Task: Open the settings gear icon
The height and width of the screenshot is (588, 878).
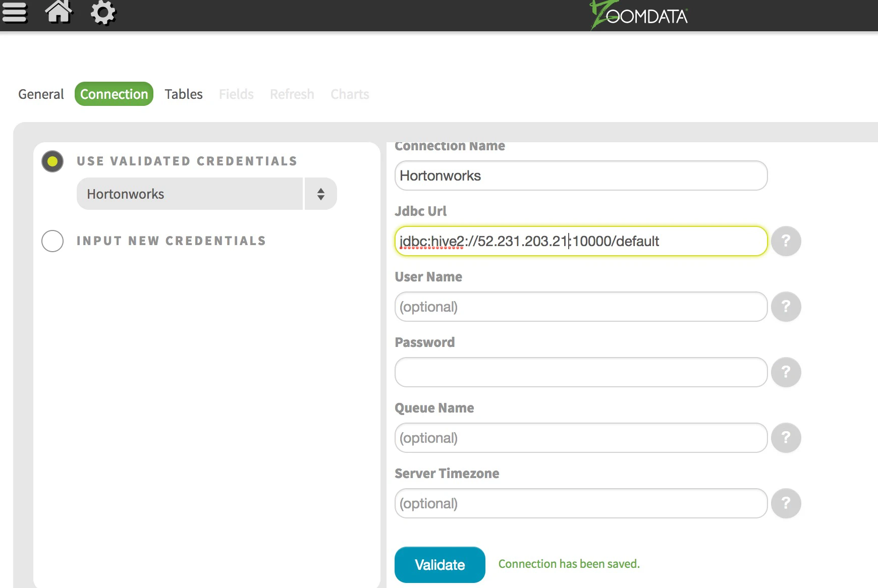Action: point(103,13)
